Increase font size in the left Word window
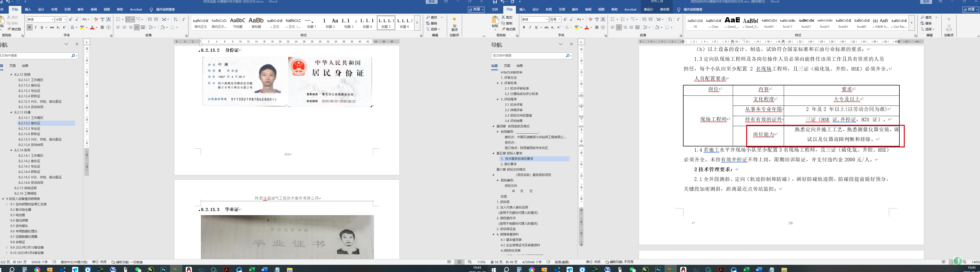980x272 pixels. (x=70, y=19)
